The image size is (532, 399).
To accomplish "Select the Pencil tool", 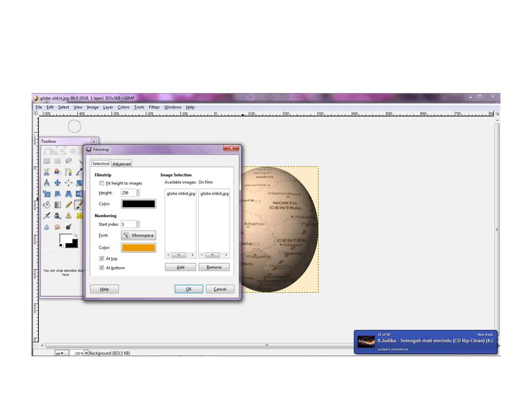I will [69, 205].
